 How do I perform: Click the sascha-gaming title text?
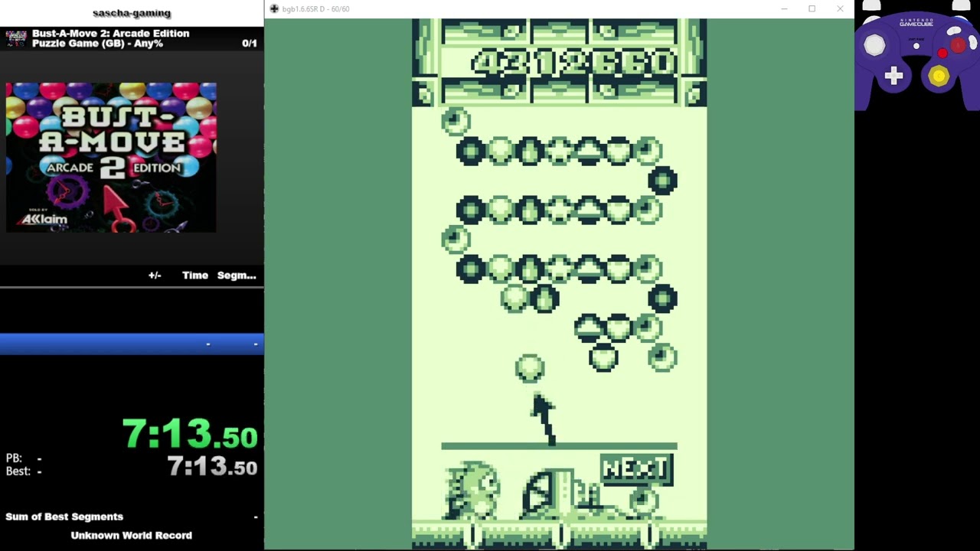pyautogui.click(x=132, y=13)
